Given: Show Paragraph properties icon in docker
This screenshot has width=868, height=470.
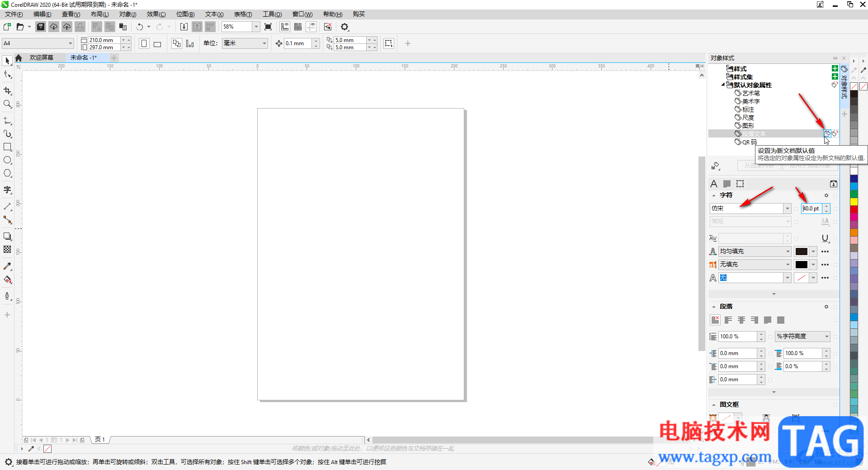Looking at the screenshot, I should (x=727, y=184).
